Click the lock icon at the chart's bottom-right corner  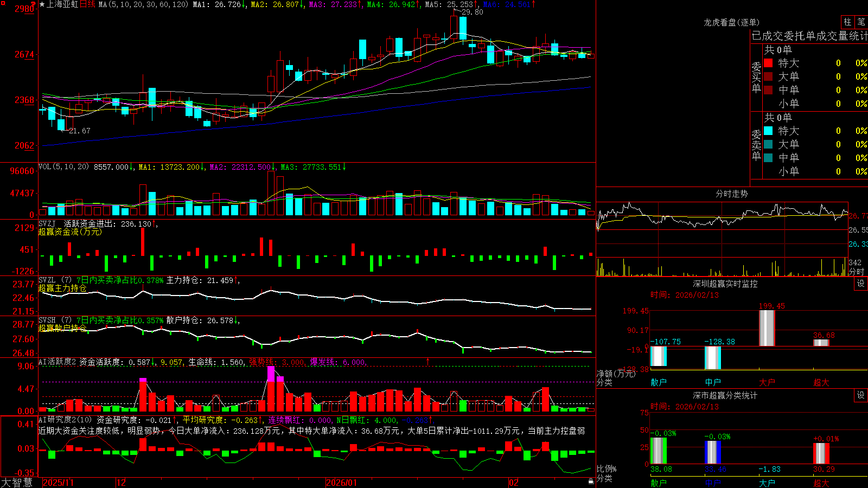591,481
